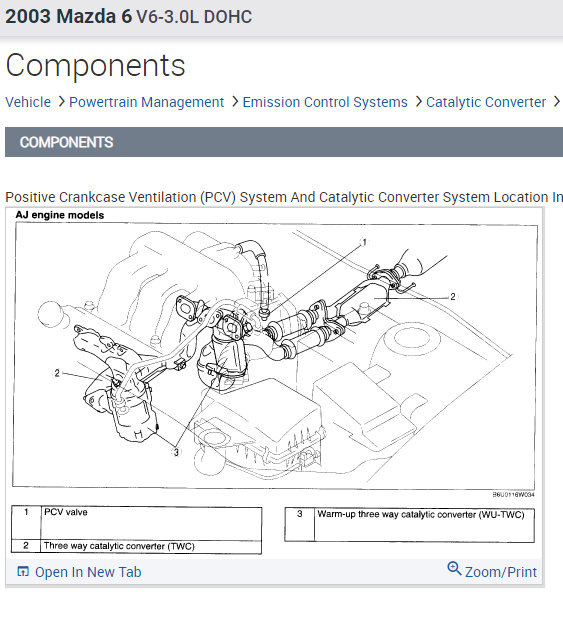Click the Components page heading

(95, 65)
